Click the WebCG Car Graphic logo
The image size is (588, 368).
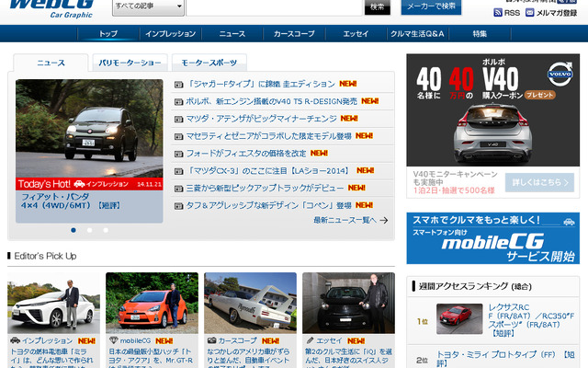[51, 8]
